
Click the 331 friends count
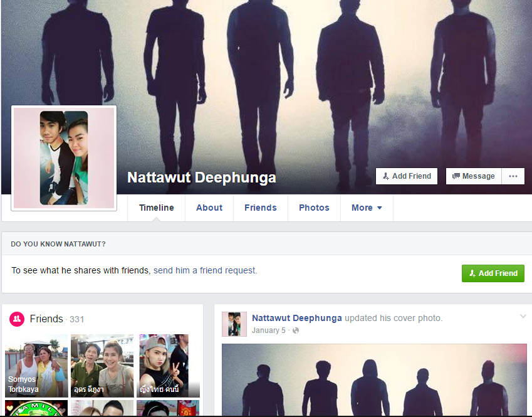76,320
